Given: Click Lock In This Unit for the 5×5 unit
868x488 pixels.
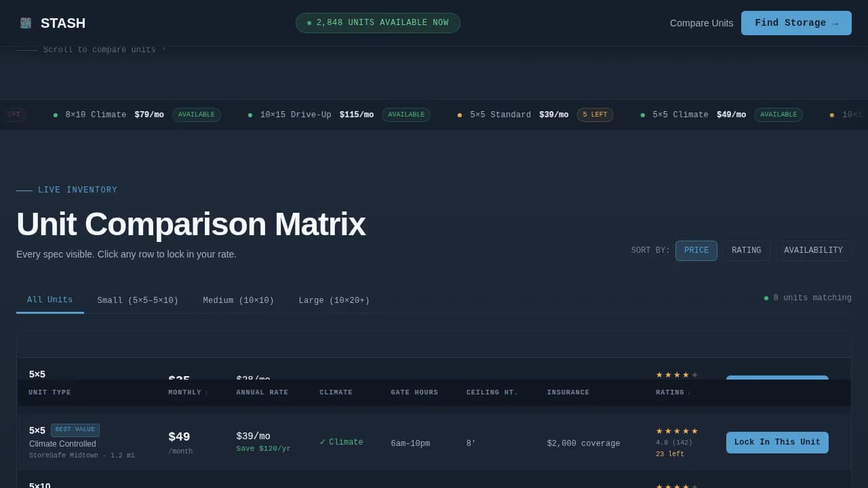Looking at the screenshot, I should (777, 442).
